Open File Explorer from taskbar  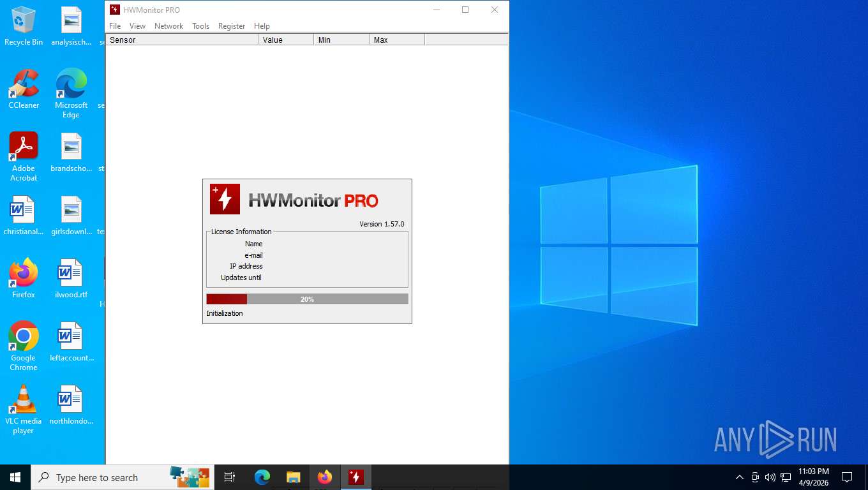(x=294, y=477)
